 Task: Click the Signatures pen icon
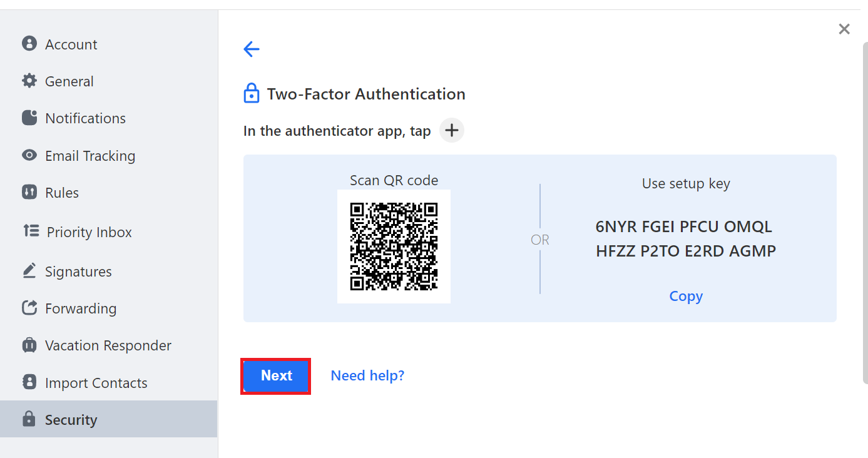[x=29, y=270]
